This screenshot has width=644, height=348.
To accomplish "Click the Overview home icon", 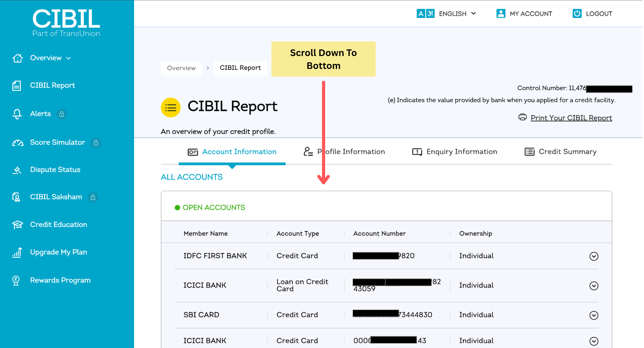I will pyautogui.click(x=18, y=58).
